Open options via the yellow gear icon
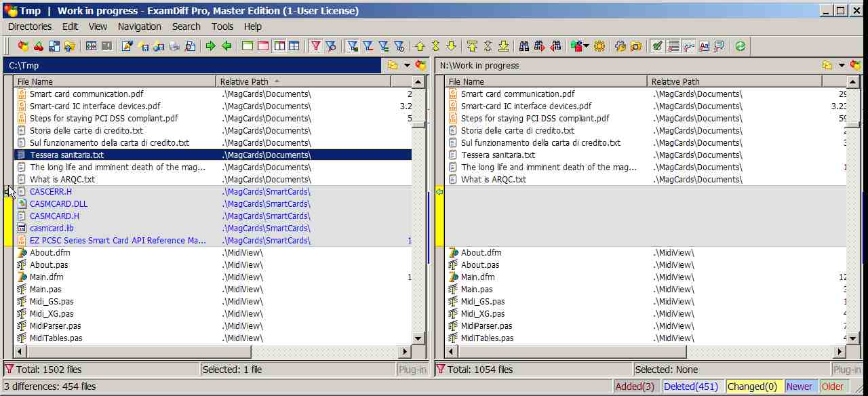868x396 pixels. (x=599, y=46)
